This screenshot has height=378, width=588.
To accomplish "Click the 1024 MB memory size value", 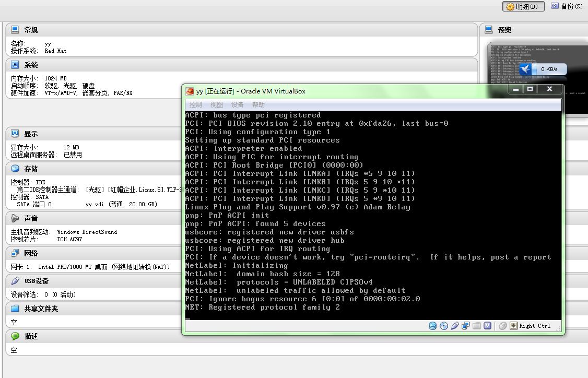I will pyautogui.click(x=55, y=78).
